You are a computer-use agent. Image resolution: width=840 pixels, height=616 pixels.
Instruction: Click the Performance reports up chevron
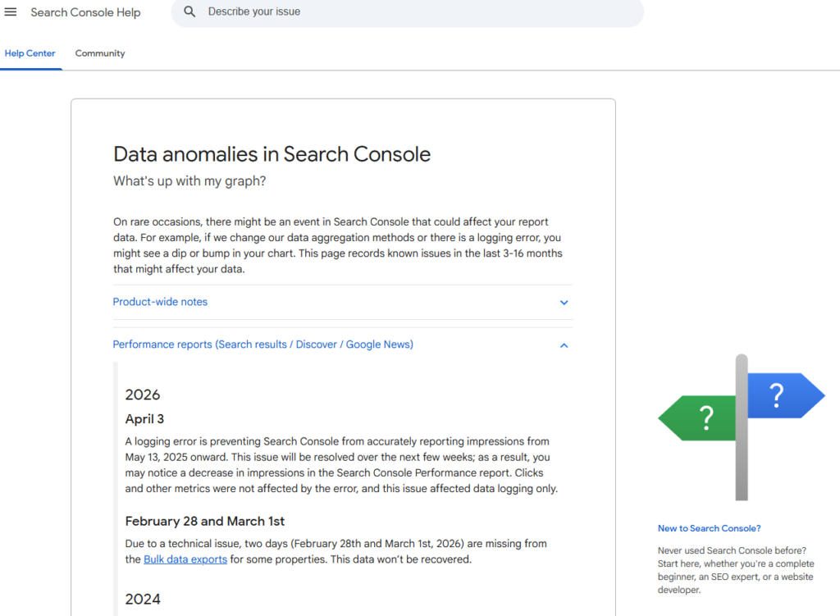tap(564, 345)
